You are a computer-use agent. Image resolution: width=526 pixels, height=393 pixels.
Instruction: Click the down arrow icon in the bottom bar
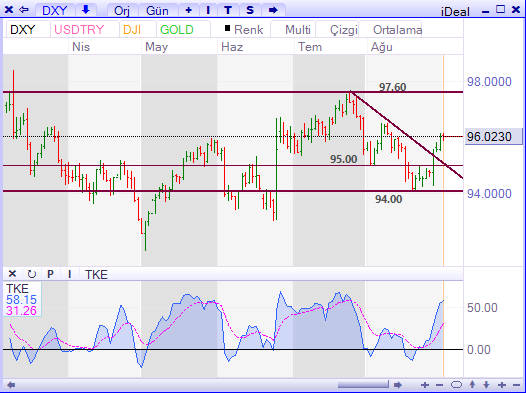point(486,385)
